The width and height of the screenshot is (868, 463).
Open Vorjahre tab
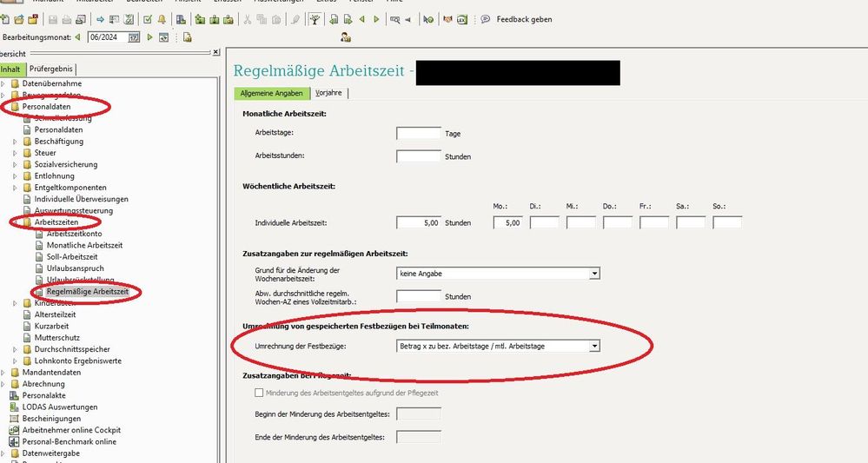pos(328,93)
